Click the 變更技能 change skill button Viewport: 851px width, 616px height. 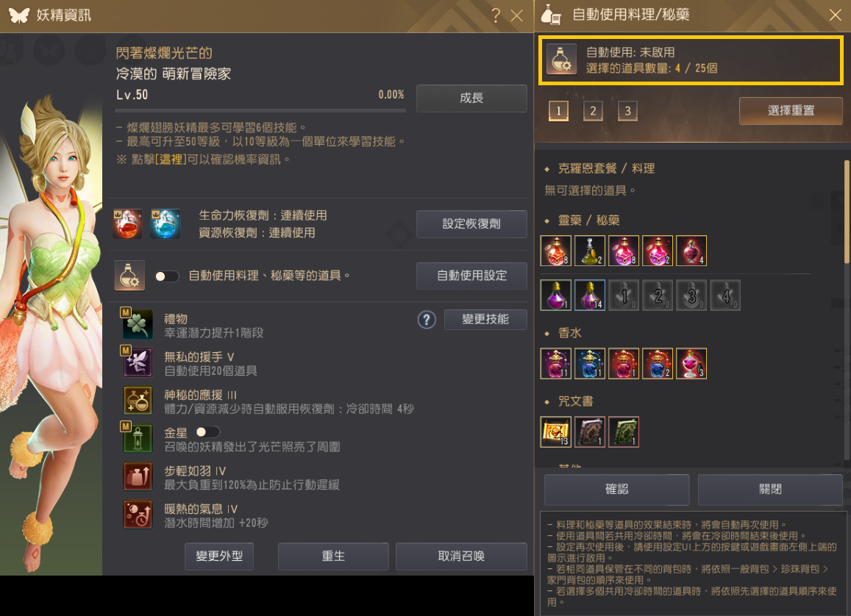[x=485, y=319]
